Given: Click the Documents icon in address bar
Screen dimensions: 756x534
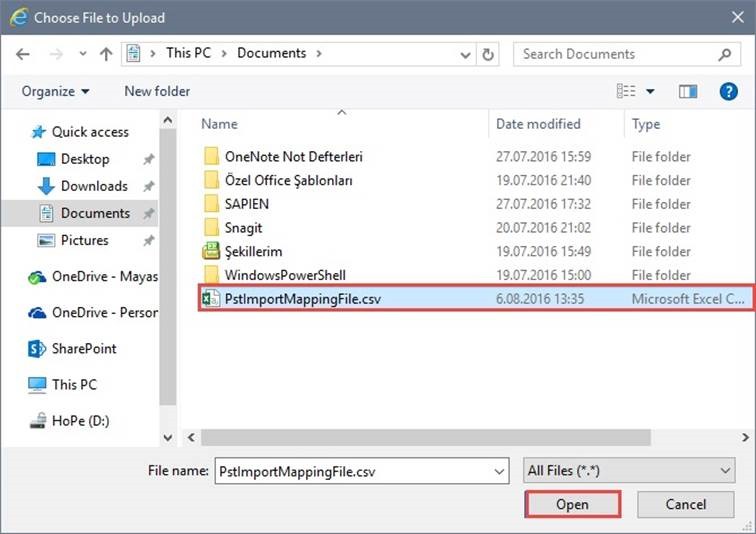Looking at the screenshot, I should tap(134, 53).
